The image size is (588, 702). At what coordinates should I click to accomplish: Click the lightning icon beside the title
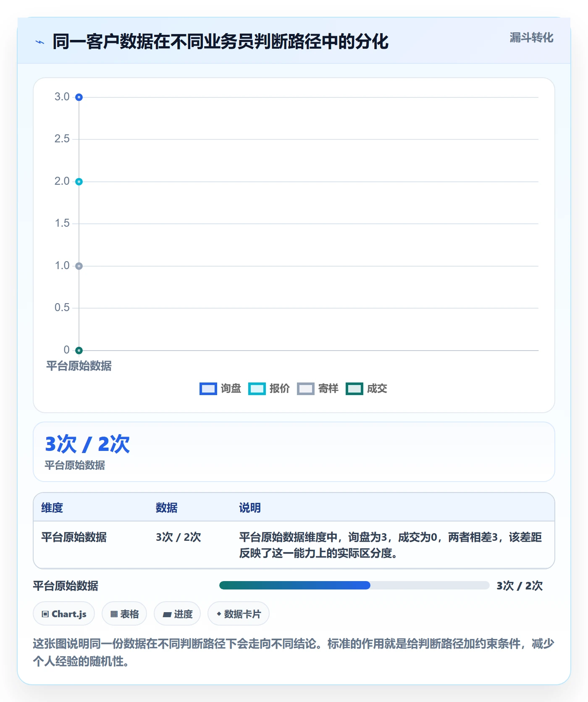(40, 42)
